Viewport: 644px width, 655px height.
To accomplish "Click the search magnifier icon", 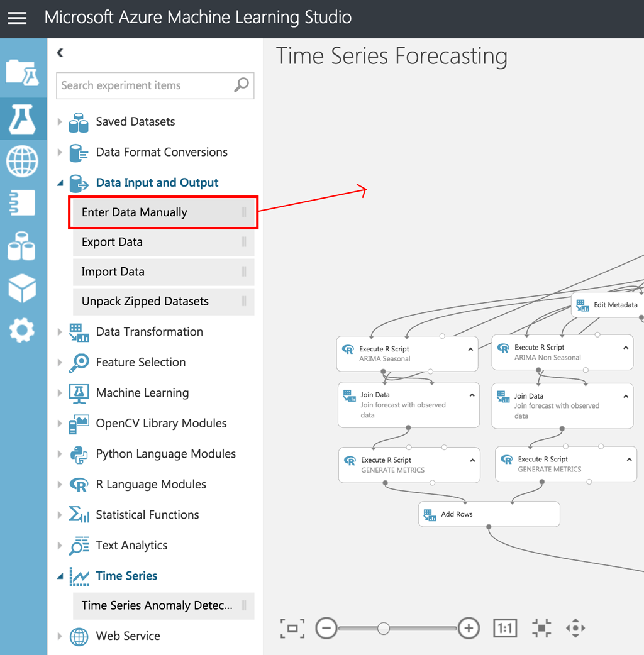I will pyautogui.click(x=241, y=85).
